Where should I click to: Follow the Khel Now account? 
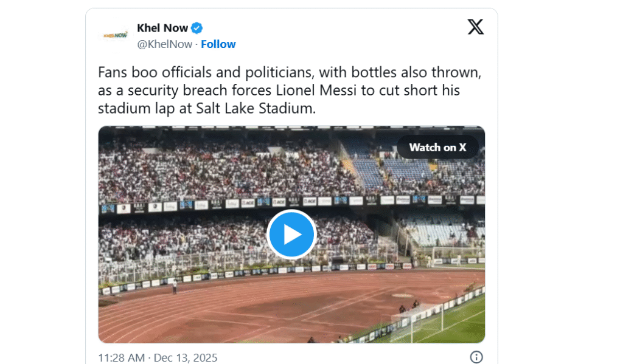pos(218,44)
